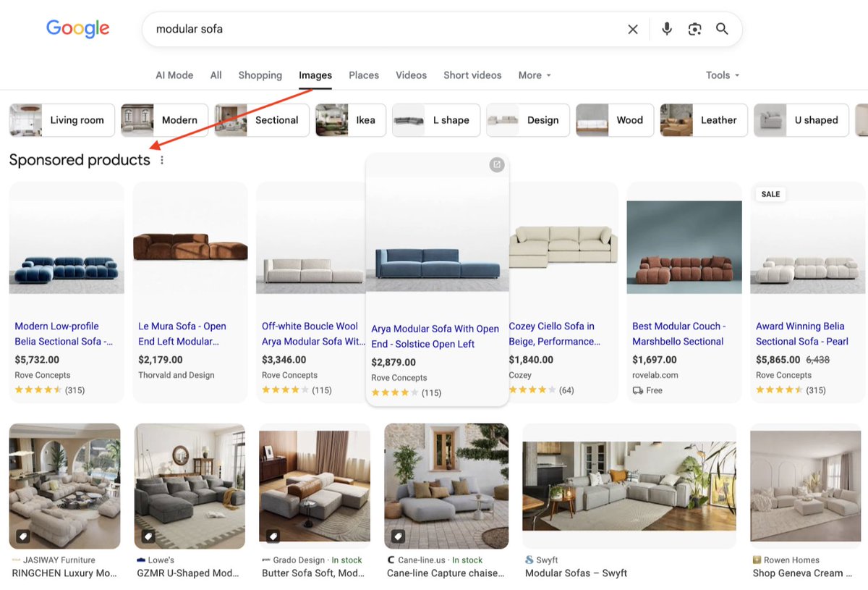This screenshot has width=868, height=590.
Task: Filter by Living room chip
Action: tap(62, 120)
